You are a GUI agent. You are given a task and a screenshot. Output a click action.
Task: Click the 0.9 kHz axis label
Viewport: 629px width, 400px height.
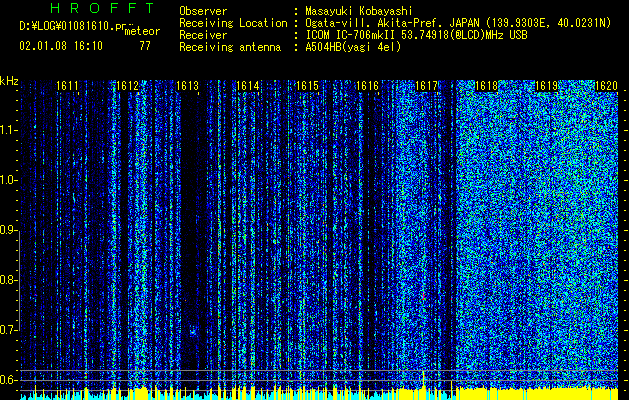pyautogui.click(x=8, y=230)
